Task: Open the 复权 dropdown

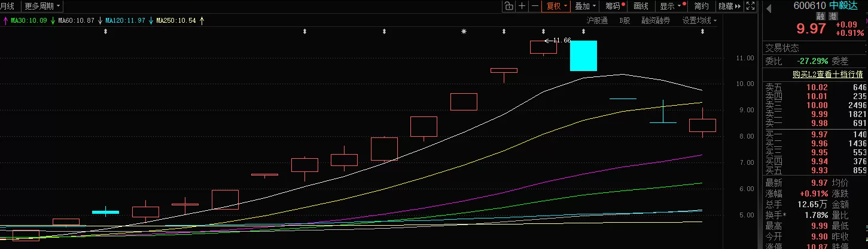Action: click(555, 6)
